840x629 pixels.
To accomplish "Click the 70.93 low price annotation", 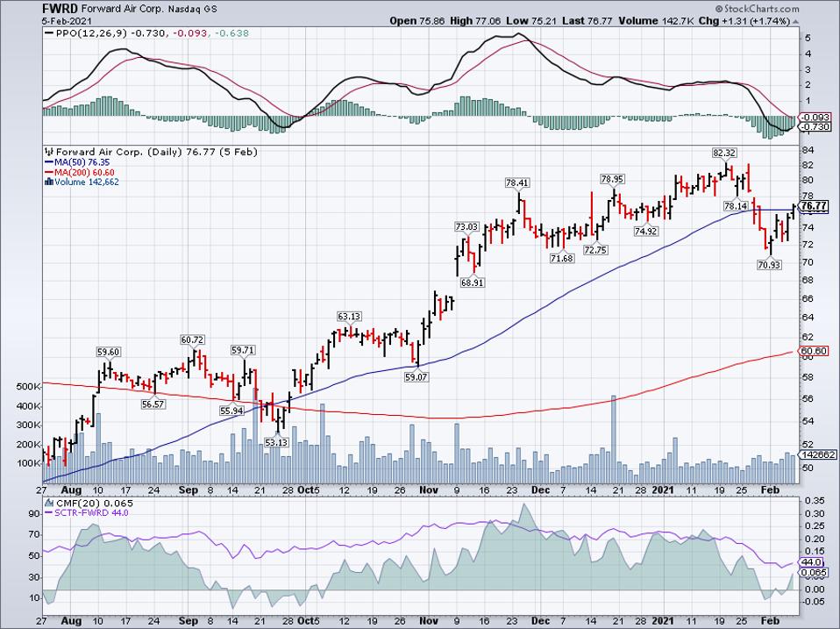I will [769, 264].
